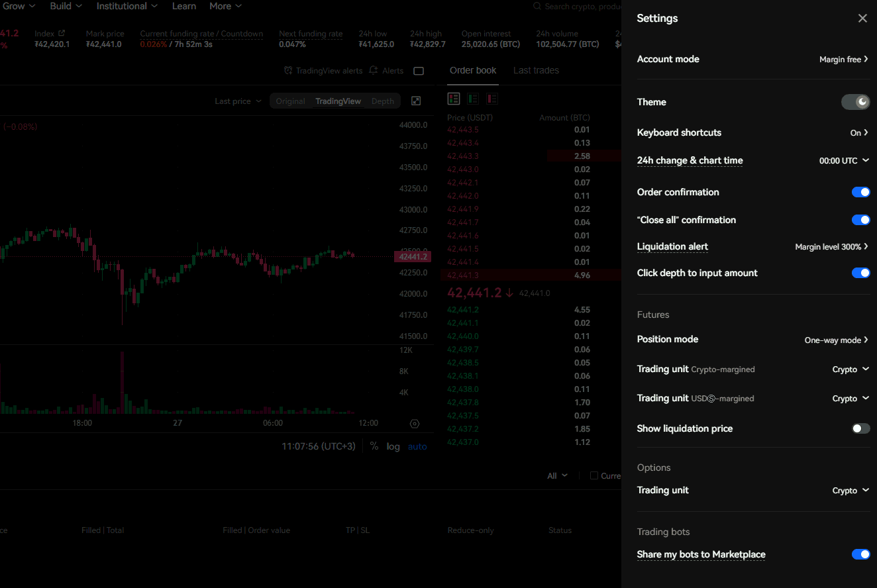Switch to the Last trades tab

click(536, 70)
